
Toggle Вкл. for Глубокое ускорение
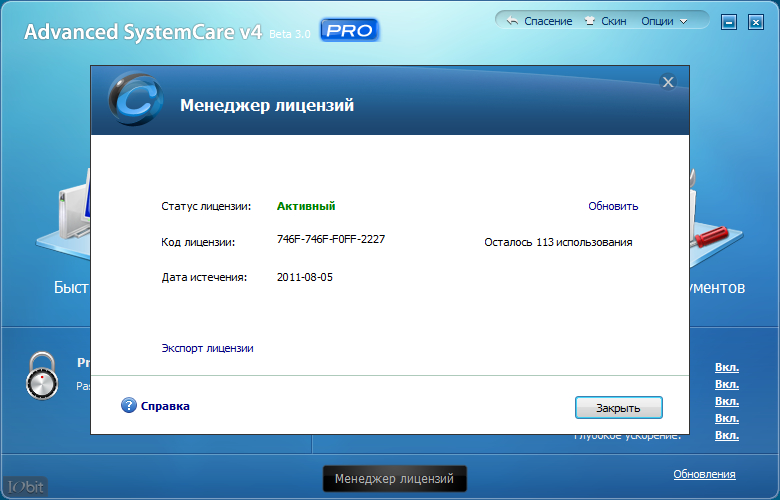point(726,435)
